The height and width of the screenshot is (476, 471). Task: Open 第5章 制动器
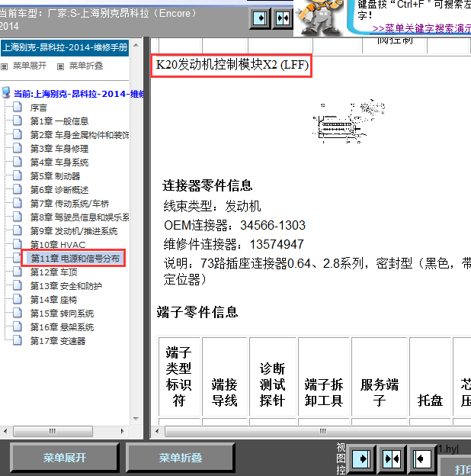55,176
